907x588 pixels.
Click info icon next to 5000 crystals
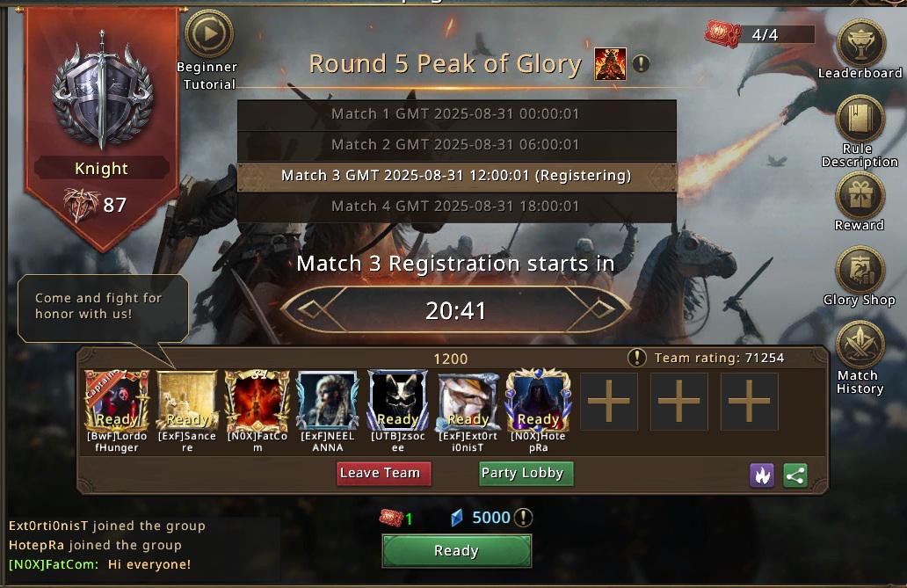click(524, 517)
